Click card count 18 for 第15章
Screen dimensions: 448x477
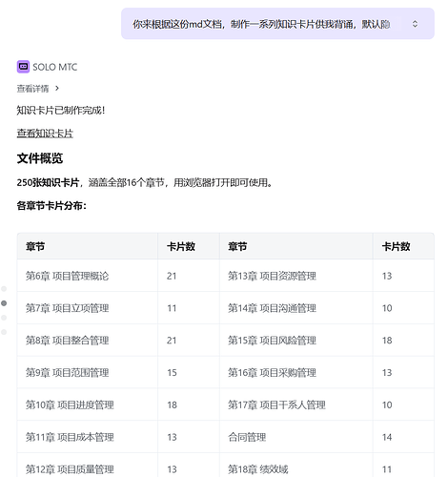[387, 341]
